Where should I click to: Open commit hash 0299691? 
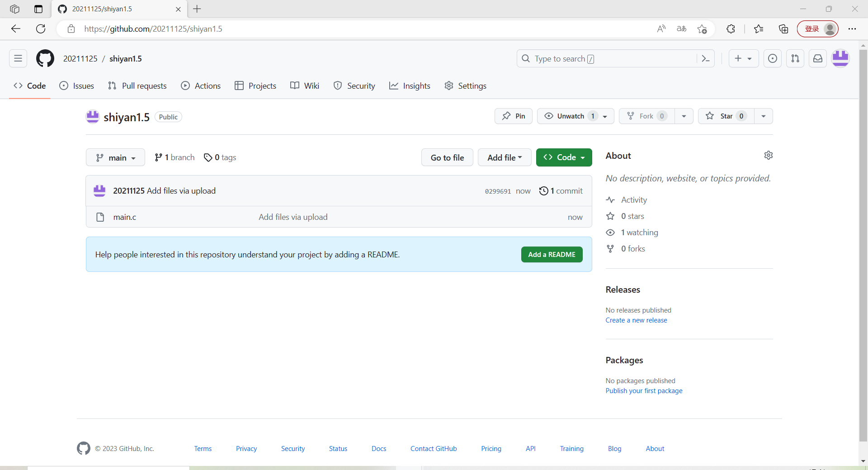coord(498,191)
